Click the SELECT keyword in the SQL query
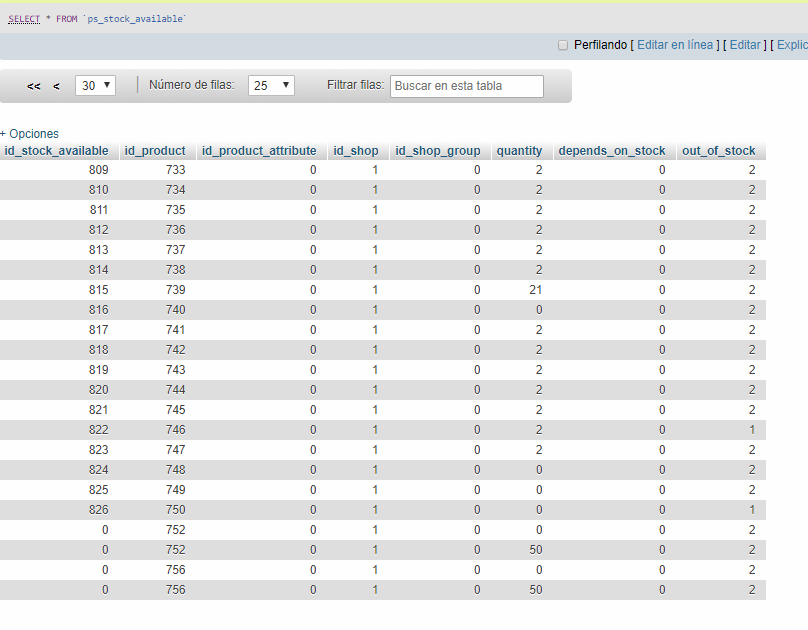 click(24, 19)
